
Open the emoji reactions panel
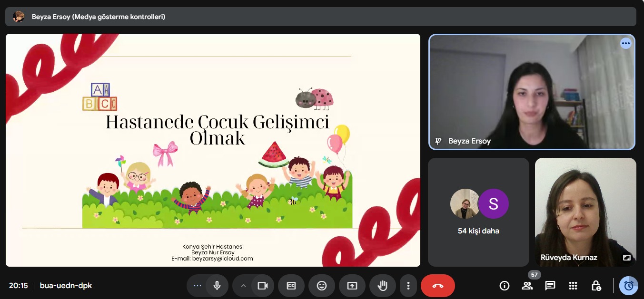pyautogui.click(x=321, y=286)
